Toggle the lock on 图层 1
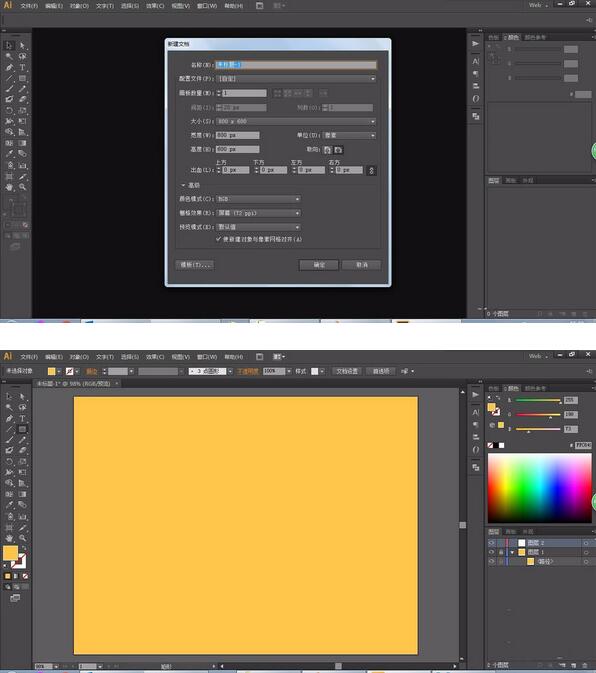 [501, 552]
